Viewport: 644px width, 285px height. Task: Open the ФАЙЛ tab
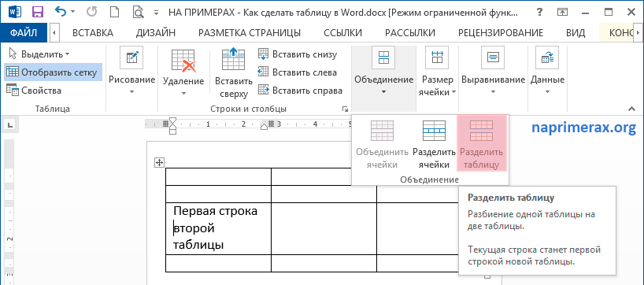point(24,33)
